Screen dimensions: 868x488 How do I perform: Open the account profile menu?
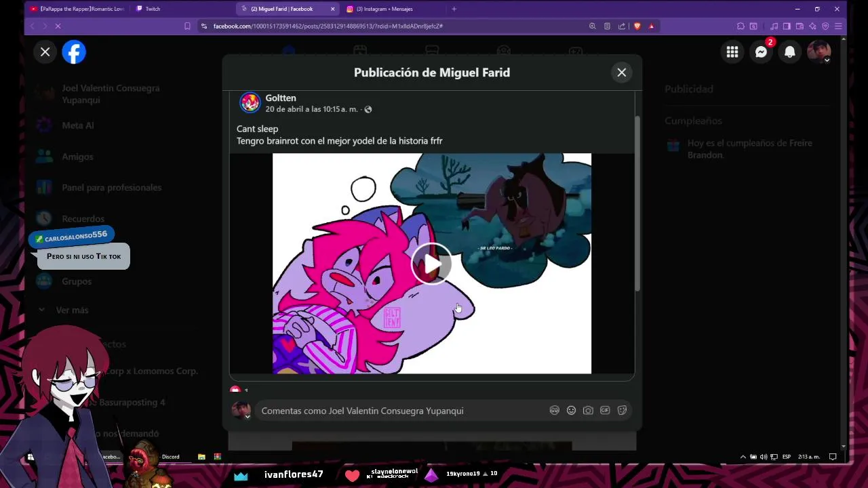pyautogui.click(x=818, y=52)
